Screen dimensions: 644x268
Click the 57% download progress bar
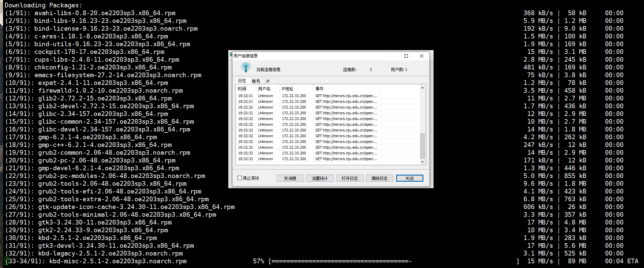[394, 261]
